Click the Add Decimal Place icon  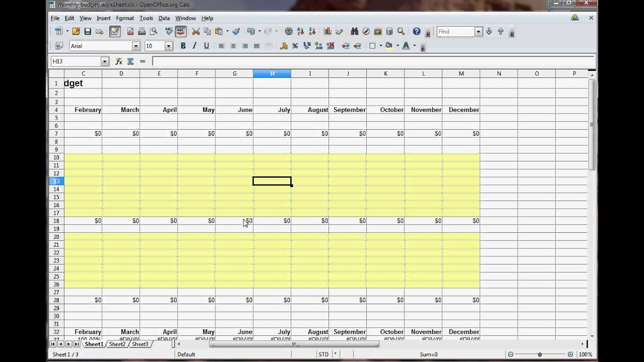tap(317, 46)
